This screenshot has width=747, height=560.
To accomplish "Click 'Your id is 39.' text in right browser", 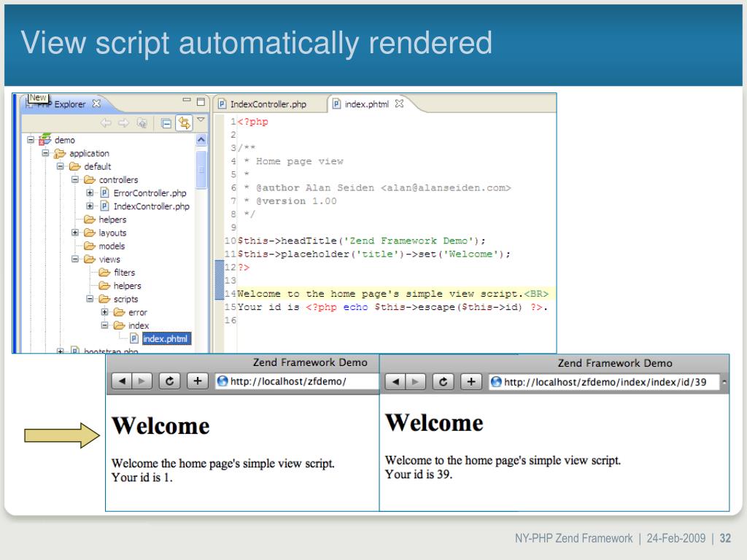I will pos(419,474).
